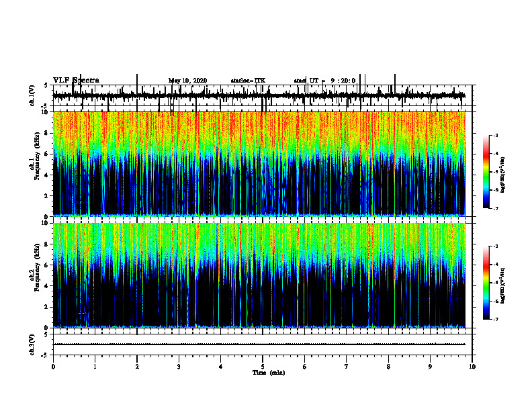Click the ch.2 color scale bar
Screen dimensions: 532x411
pyautogui.click(x=486, y=283)
